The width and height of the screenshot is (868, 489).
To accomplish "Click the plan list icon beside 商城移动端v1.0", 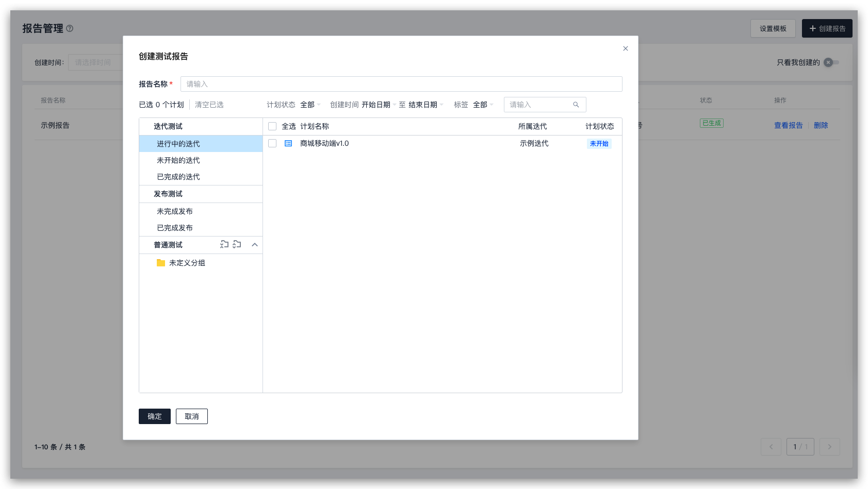I will pos(288,143).
